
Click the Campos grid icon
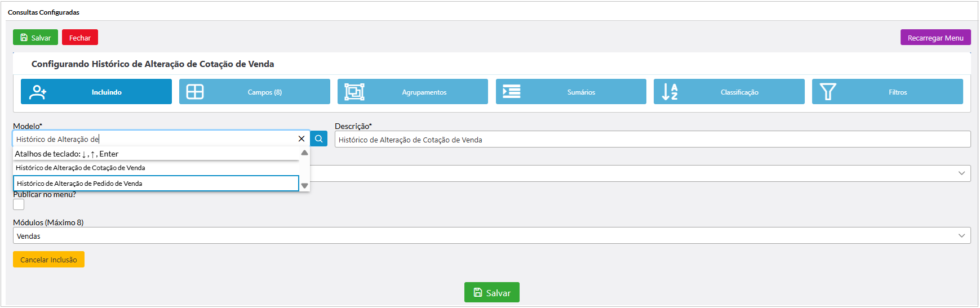[195, 92]
